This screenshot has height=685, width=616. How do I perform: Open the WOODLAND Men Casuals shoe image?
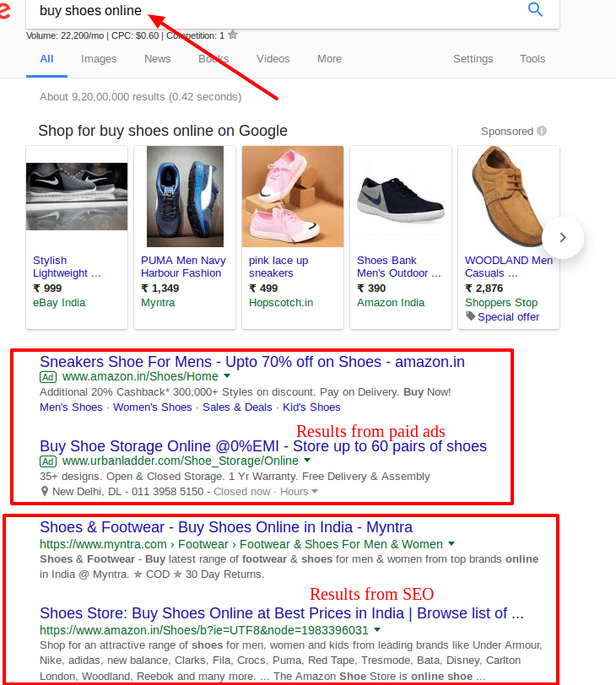(x=509, y=197)
